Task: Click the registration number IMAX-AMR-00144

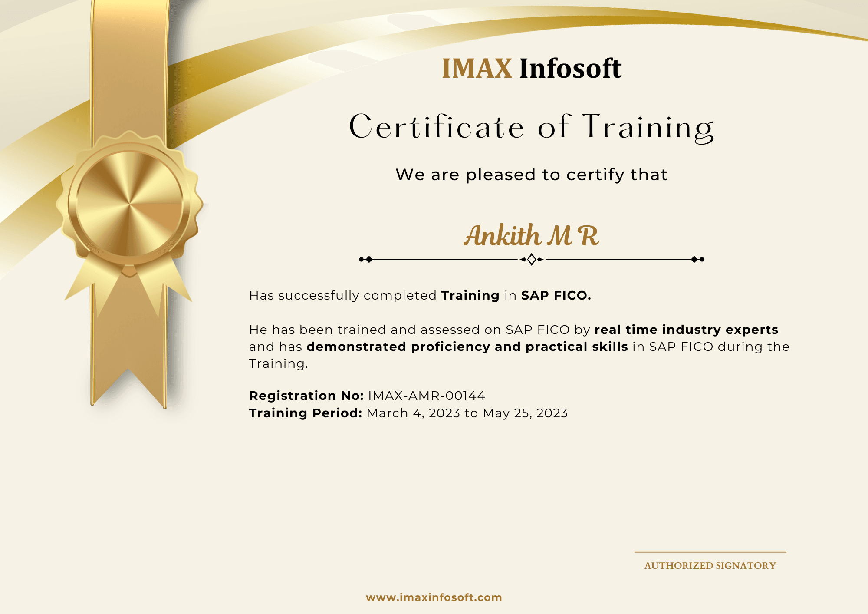Action: [427, 396]
